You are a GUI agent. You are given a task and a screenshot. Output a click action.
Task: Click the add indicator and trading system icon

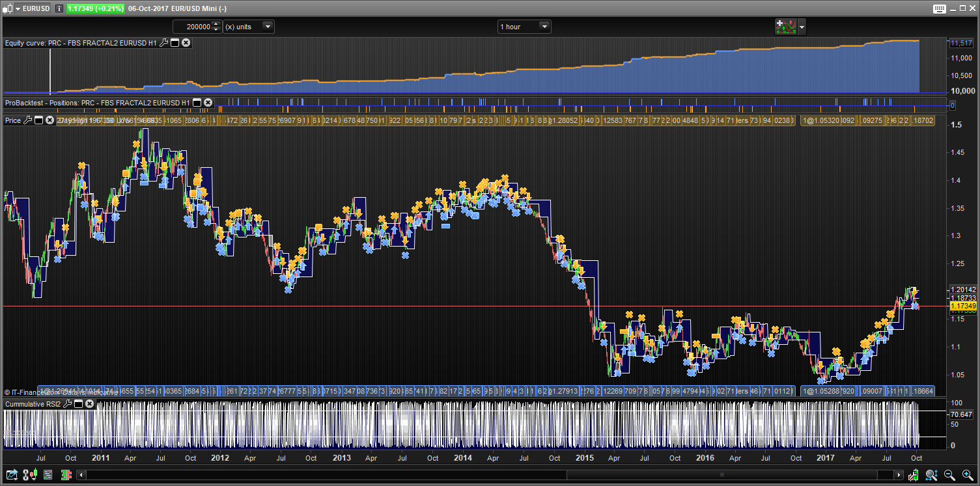tap(785, 27)
